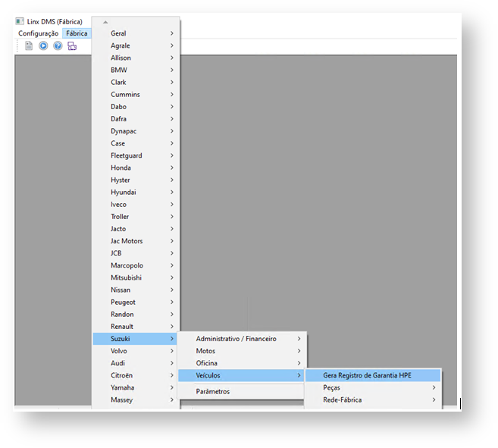Image resolution: width=498 pixels, height=448 pixels.
Task: Open the Clark submenu
Action: (x=136, y=83)
